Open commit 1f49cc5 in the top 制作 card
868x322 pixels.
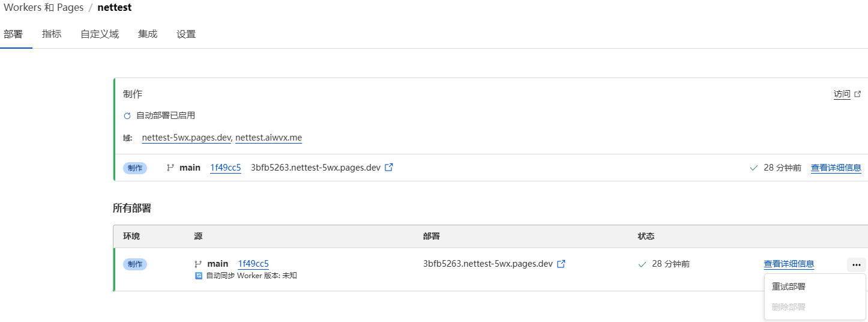(x=225, y=168)
